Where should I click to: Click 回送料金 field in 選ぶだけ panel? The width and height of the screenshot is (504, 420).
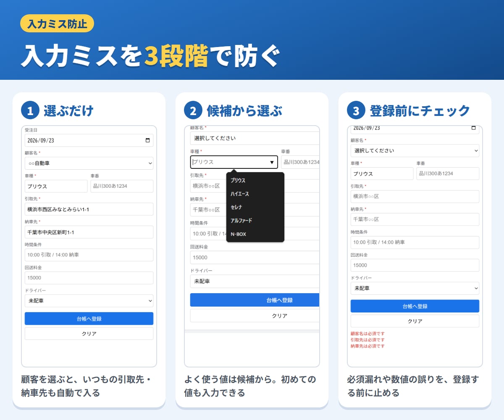click(89, 278)
